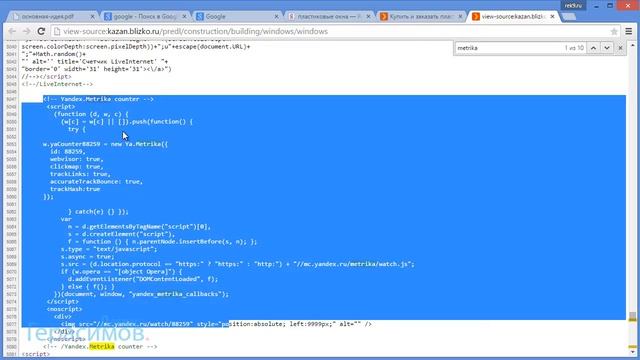Click the 'w.yaCounter88259 = new Ya.Metrika({' line
The image size is (640, 360).
(x=105, y=144)
